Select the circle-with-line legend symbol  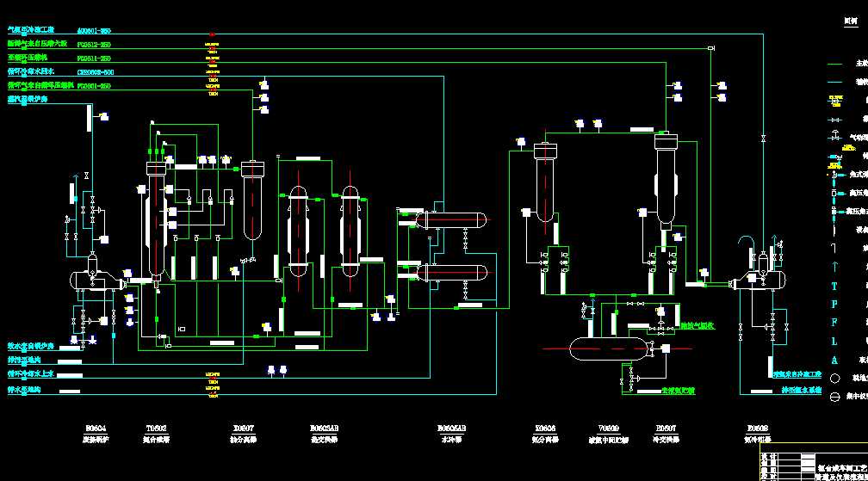point(834,397)
